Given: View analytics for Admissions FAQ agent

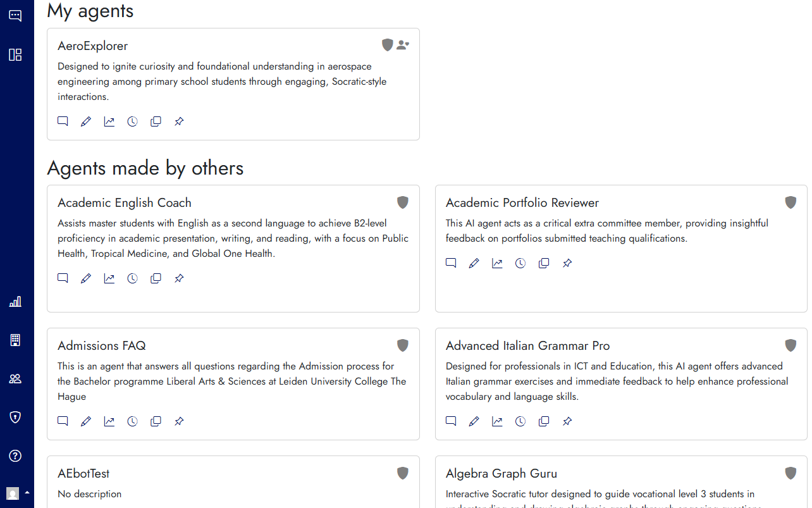Looking at the screenshot, I should pyautogui.click(x=109, y=421).
